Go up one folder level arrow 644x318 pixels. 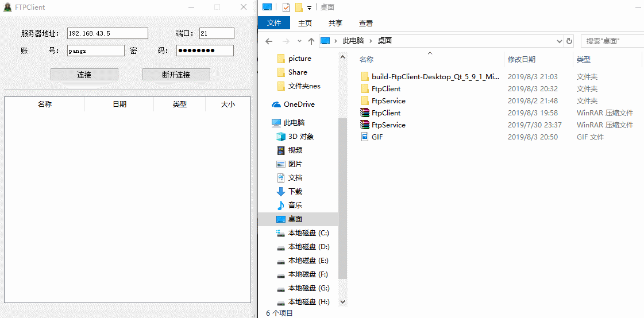pyautogui.click(x=311, y=41)
